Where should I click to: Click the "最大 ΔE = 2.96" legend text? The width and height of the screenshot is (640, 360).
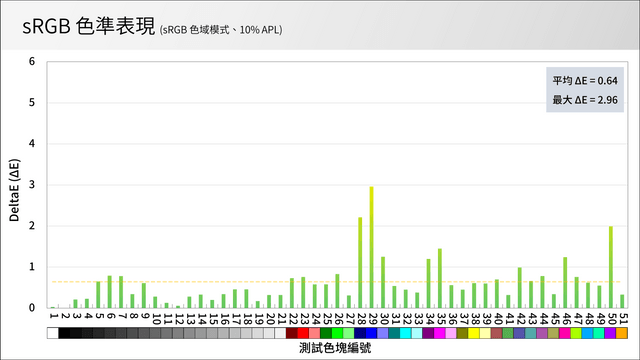pos(585,100)
